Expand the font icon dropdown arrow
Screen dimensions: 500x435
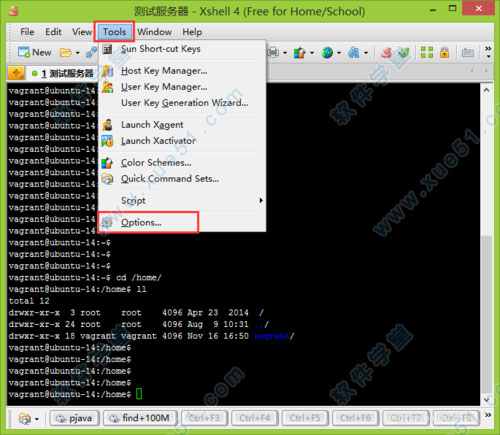366,53
